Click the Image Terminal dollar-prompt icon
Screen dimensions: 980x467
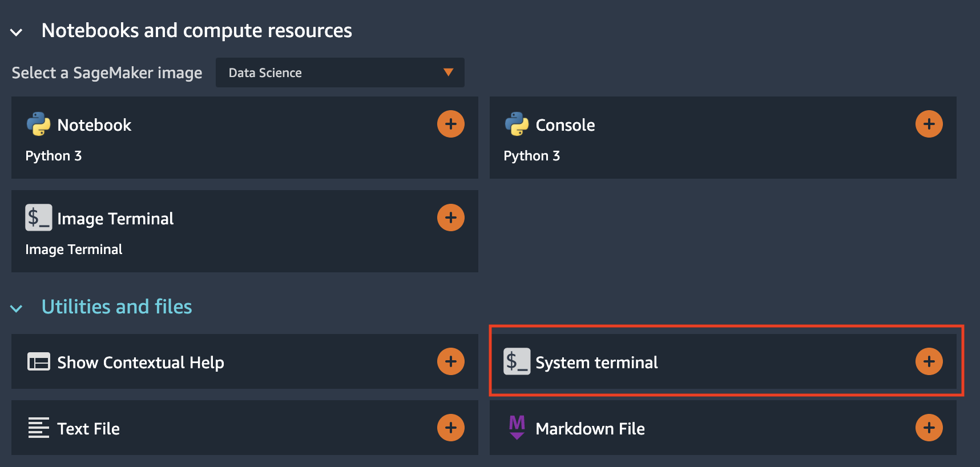click(x=39, y=218)
